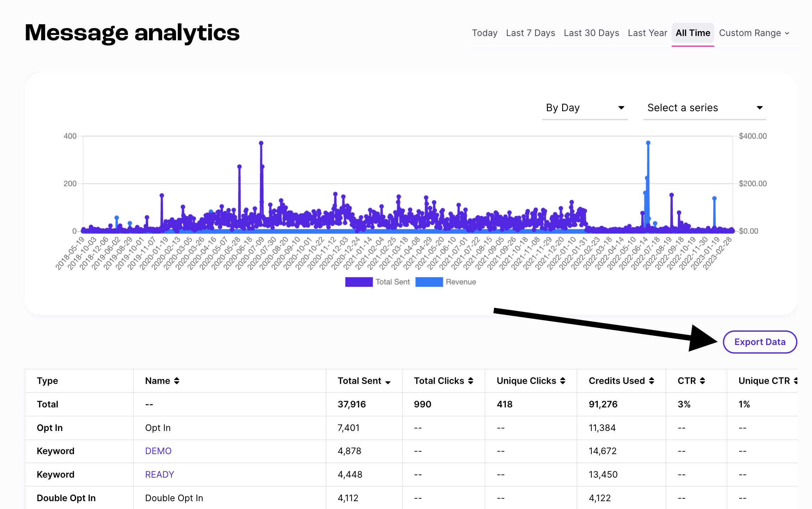Sort table by CTR arrows
This screenshot has width=812, height=509.
(702, 381)
